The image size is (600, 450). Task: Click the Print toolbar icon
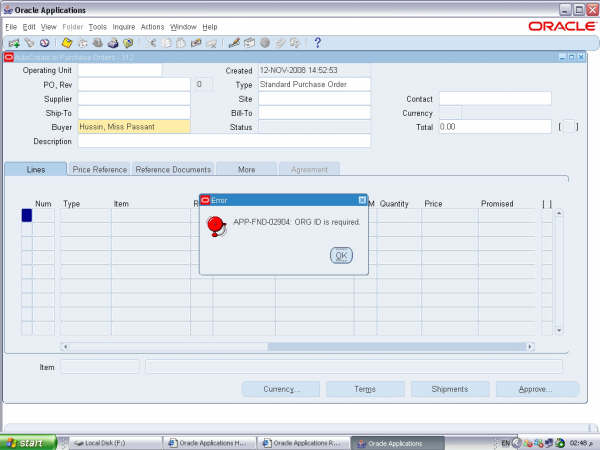(113, 43)
